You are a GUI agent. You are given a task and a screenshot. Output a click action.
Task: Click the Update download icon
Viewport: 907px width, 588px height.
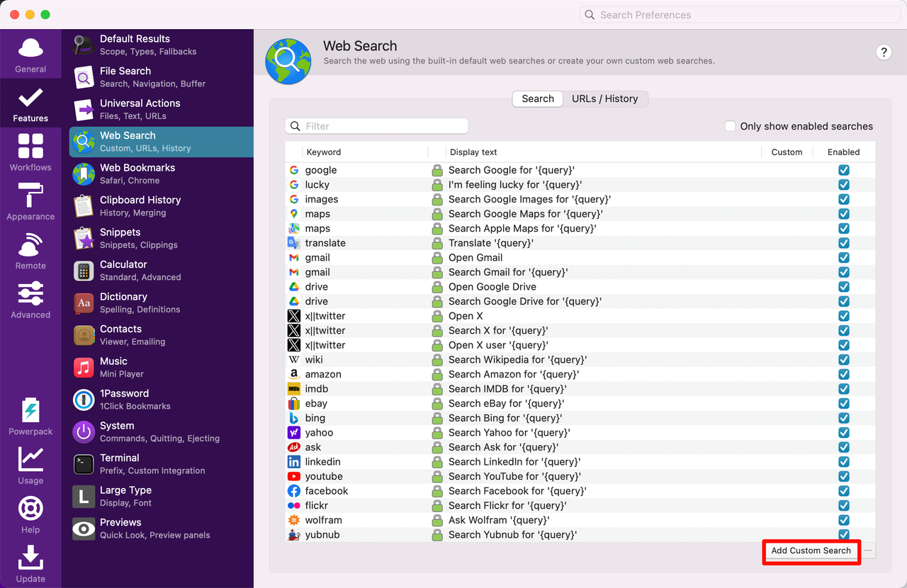[x=30, y=563]
